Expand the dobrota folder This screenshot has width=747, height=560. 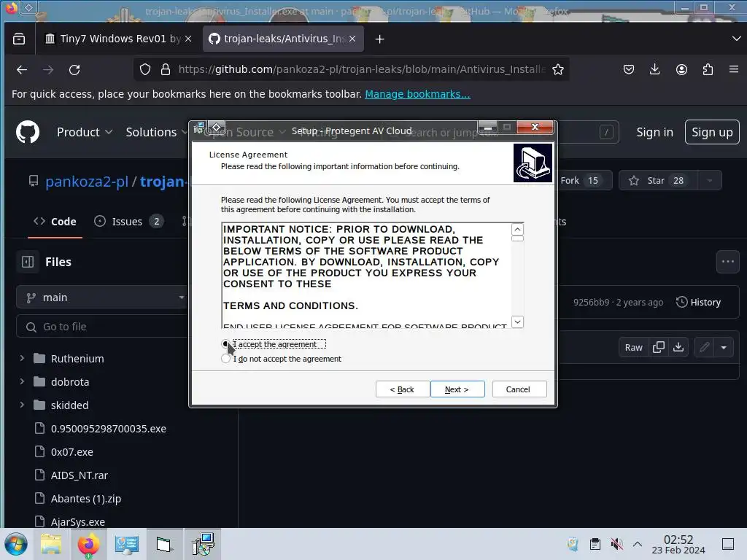[x=23, y=381]
